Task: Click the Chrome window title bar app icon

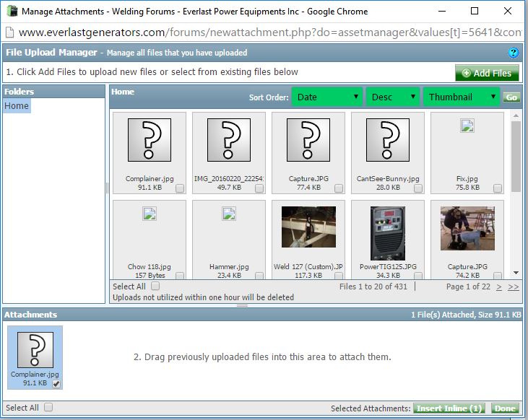Action: [x=11, y=11]
